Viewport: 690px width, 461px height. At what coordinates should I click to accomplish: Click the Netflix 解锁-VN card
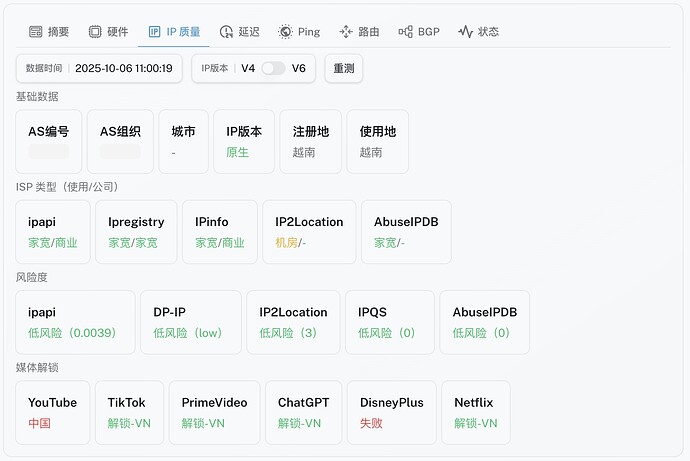click(x=476, y=413)
